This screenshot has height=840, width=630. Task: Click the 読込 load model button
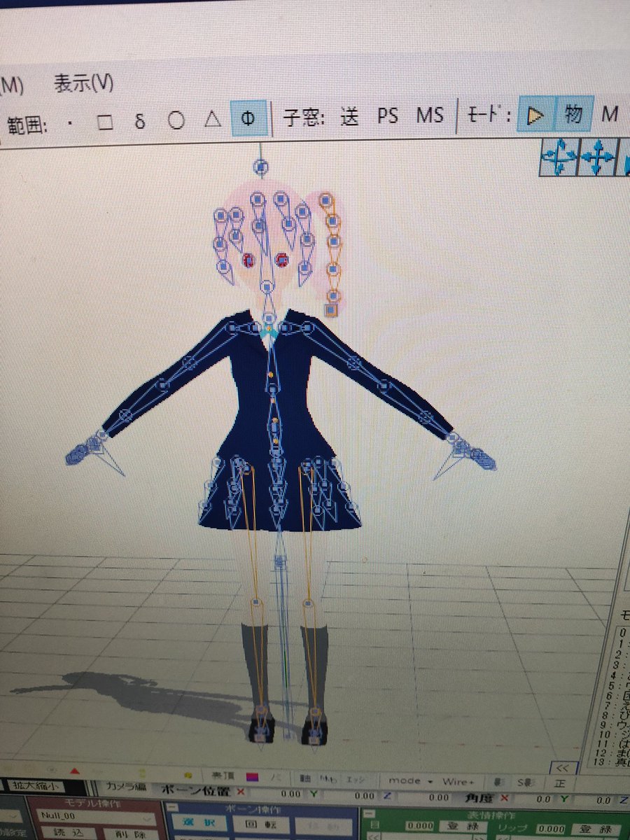pyautogui.click(x=68, y=833)
